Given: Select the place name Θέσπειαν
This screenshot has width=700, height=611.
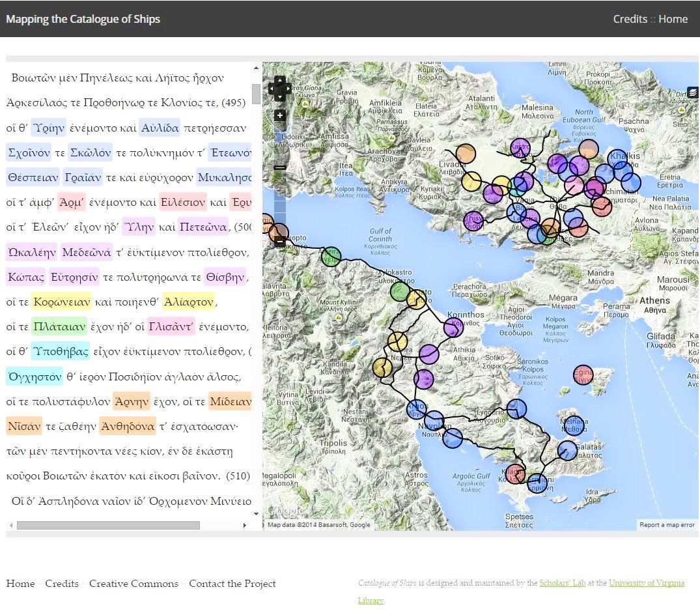Looking at the screenshot, I should 33,178.
